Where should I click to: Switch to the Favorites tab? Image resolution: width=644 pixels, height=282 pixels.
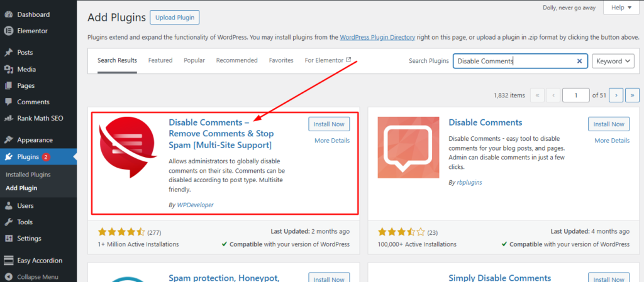point(281,60)
